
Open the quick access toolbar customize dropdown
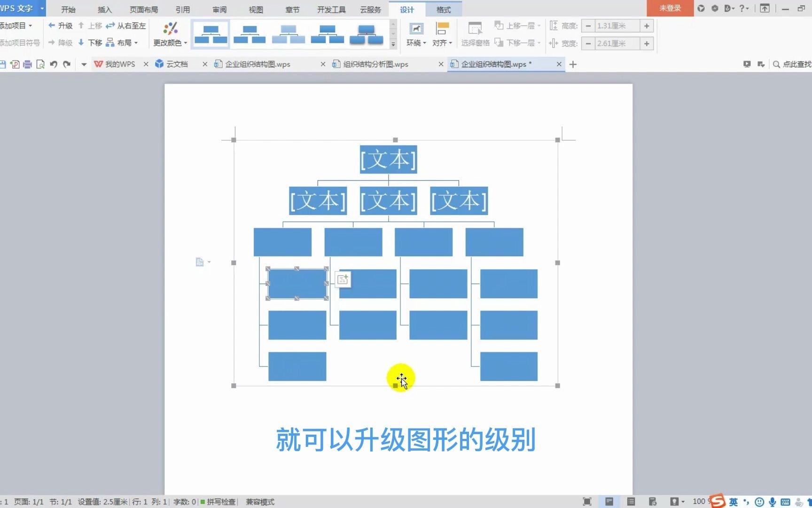pyautogui.click(x=84, y=64)
